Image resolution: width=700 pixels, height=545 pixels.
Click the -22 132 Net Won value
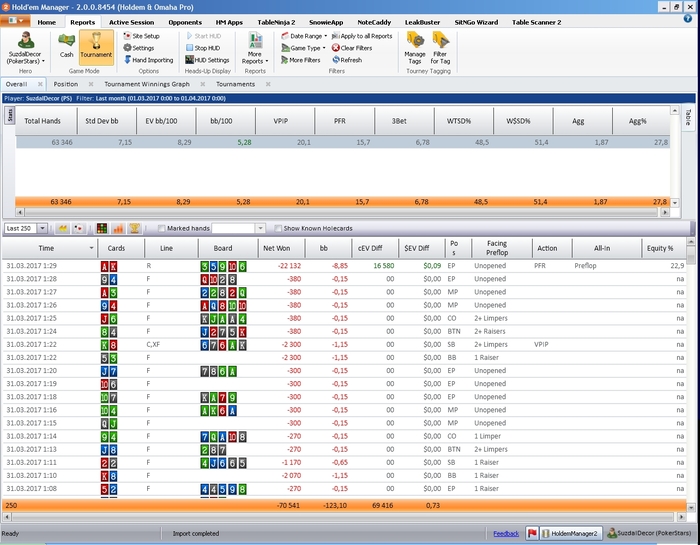[289, 266]
